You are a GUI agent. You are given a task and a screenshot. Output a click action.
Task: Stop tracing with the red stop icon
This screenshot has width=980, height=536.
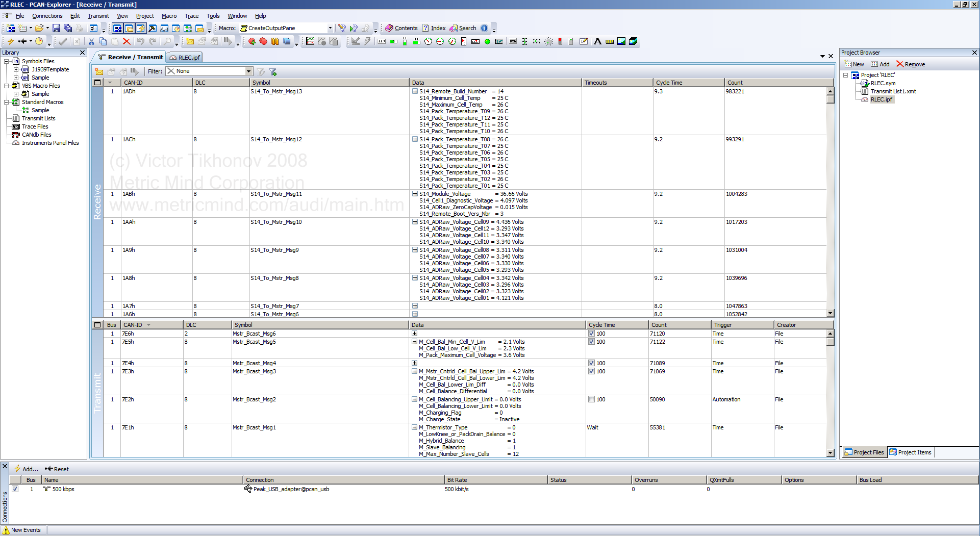click(263, 41)
